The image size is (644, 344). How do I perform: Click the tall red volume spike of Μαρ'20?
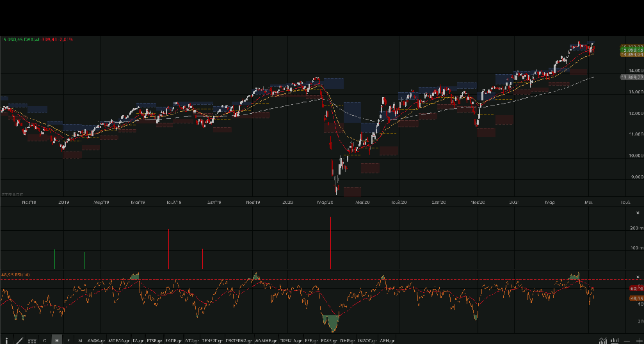tap(330, 243)
